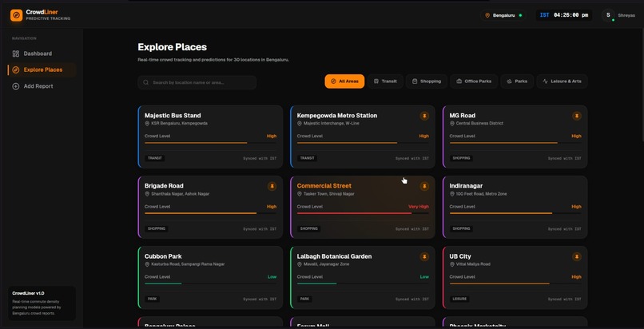644x329 pixels.
Task: Click the SHOPPING tag on MG Road
Action: 461,158
